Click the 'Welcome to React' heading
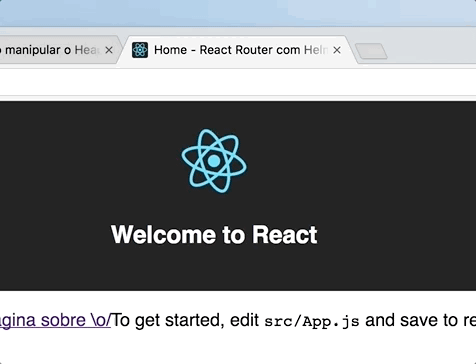This screenshot has width=476, height=364. (214, 234)
